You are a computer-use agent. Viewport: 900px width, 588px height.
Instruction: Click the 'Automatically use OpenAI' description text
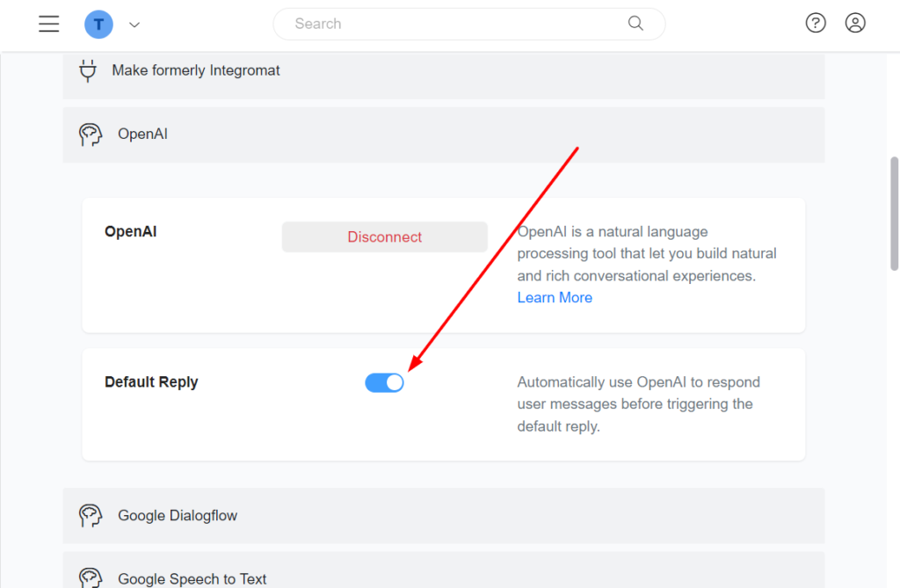click(x=638, y=404)
